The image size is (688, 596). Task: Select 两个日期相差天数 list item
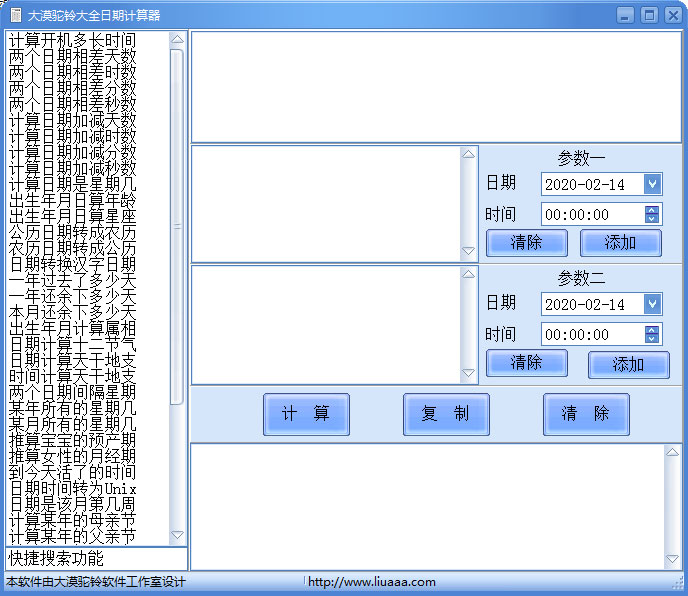click(x=72, y=57)
